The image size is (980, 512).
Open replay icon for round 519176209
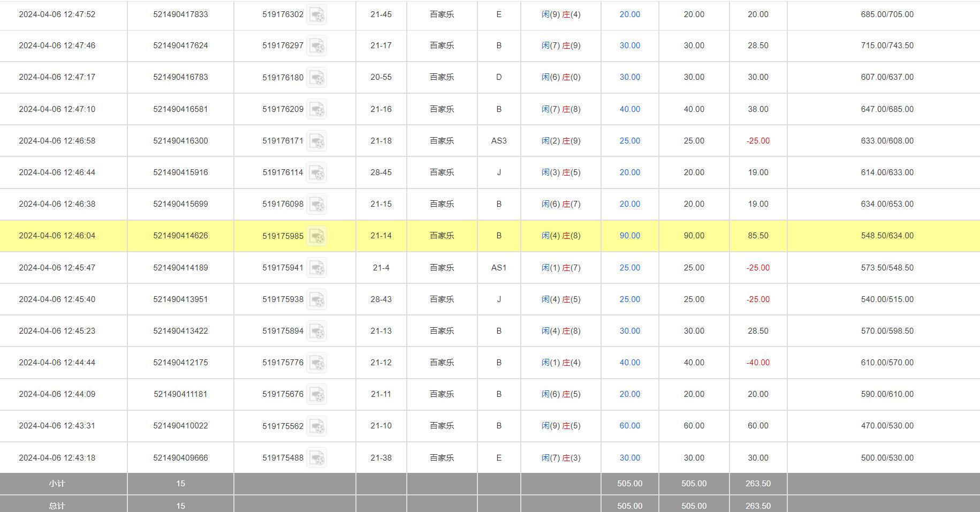317,109
